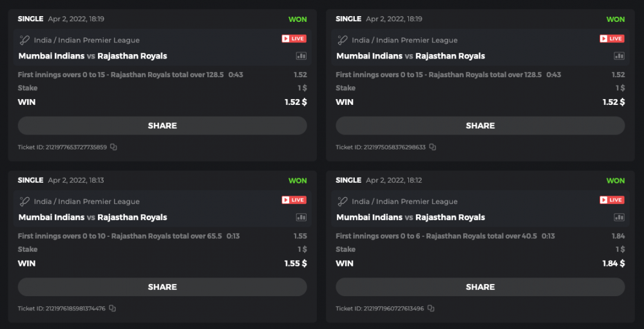Click LIVE badge on the 18:13 bet

click(x=294, y=200)
